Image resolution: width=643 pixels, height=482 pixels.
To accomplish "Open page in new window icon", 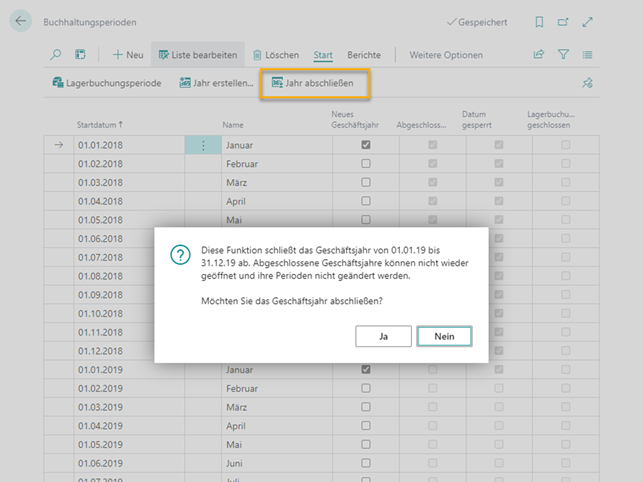I will click(563, 22).
